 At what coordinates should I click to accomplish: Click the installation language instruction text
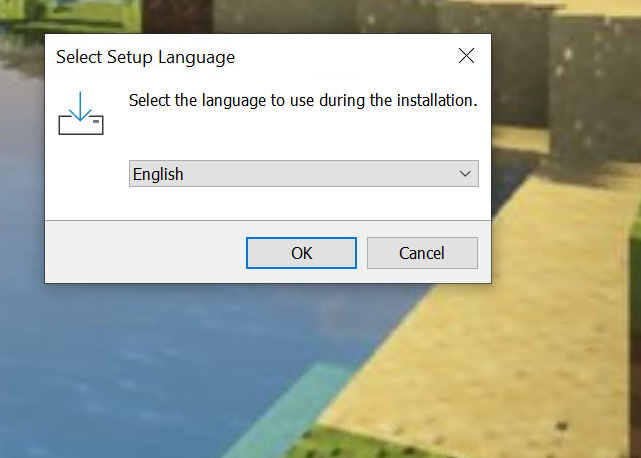(x=303, y=101)
